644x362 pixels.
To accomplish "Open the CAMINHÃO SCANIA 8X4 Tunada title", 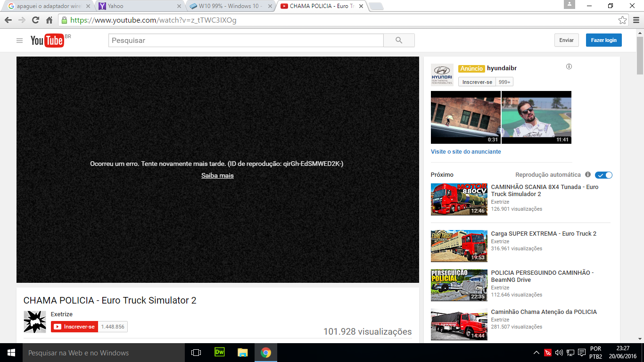I will (x=545, y=190).
